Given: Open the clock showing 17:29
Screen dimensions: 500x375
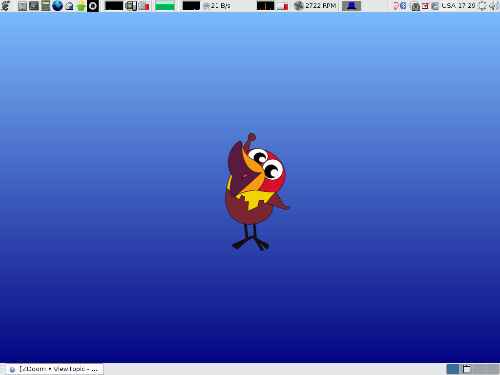Looking at the screenshot, I should point(467,6).
